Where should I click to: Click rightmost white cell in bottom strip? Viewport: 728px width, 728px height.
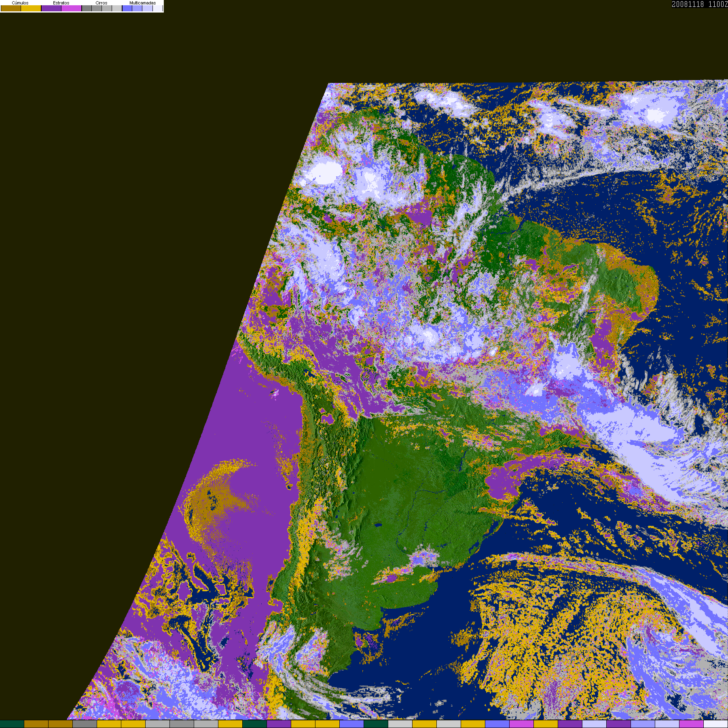(x=715, y=724)
